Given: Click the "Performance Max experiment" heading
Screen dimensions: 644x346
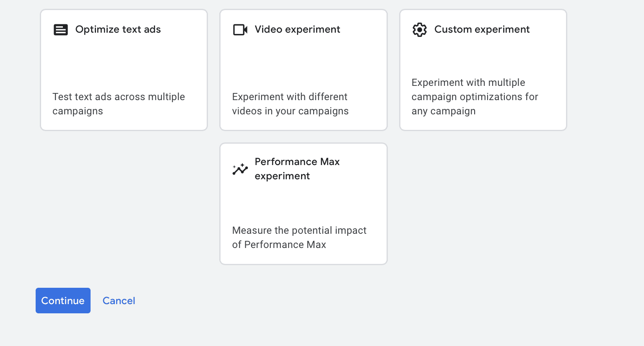Looking at the screenshot, I should tap(297, 169).
